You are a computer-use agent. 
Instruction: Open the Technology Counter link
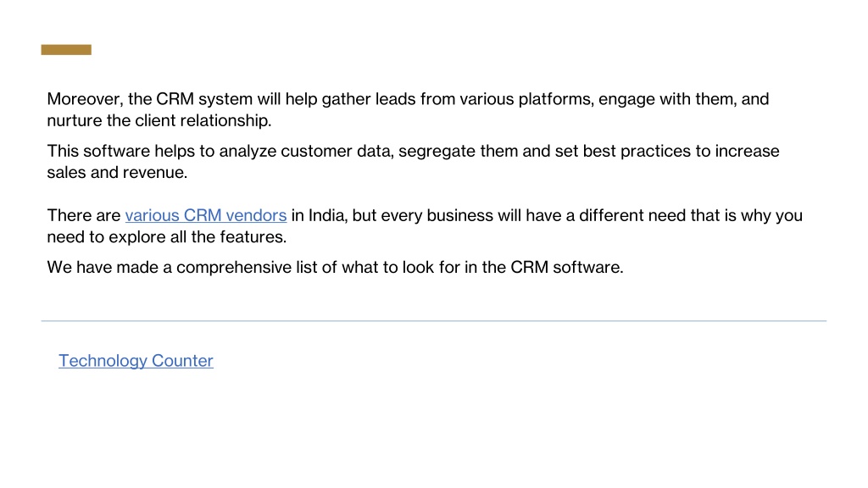(136, 361)
